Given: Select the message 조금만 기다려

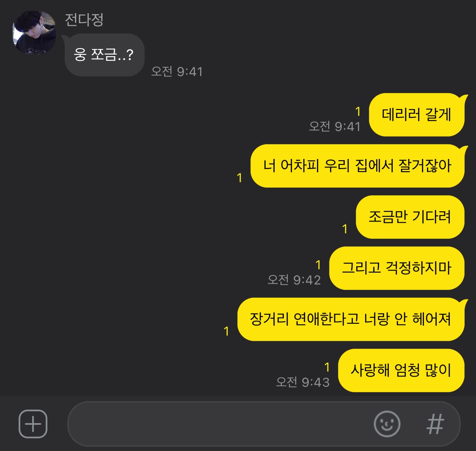Looking at the screenshot, I should [410, 217].
